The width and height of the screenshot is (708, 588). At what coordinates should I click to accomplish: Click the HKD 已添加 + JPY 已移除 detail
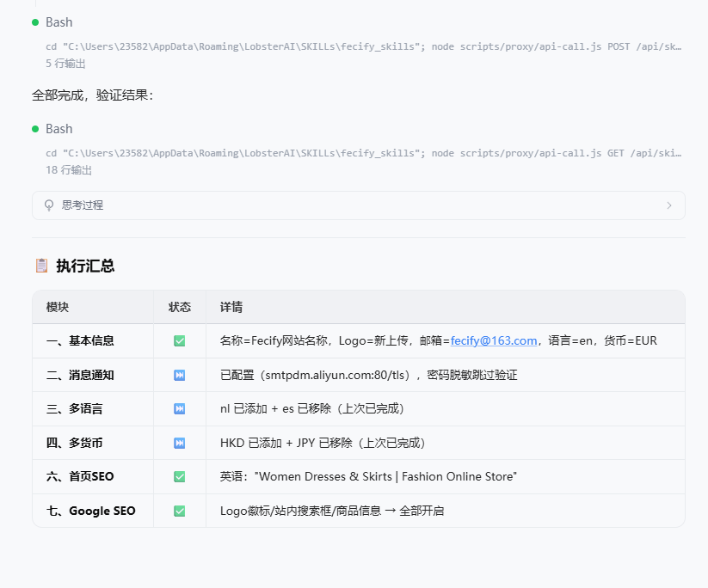pyautogui.click(x=323, y=443)
